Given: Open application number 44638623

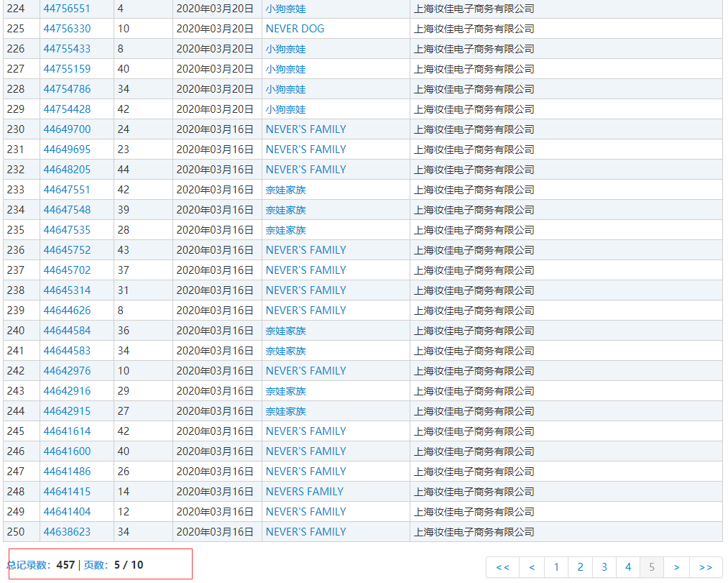Looking at the screenshot, I should coord(67,532).
